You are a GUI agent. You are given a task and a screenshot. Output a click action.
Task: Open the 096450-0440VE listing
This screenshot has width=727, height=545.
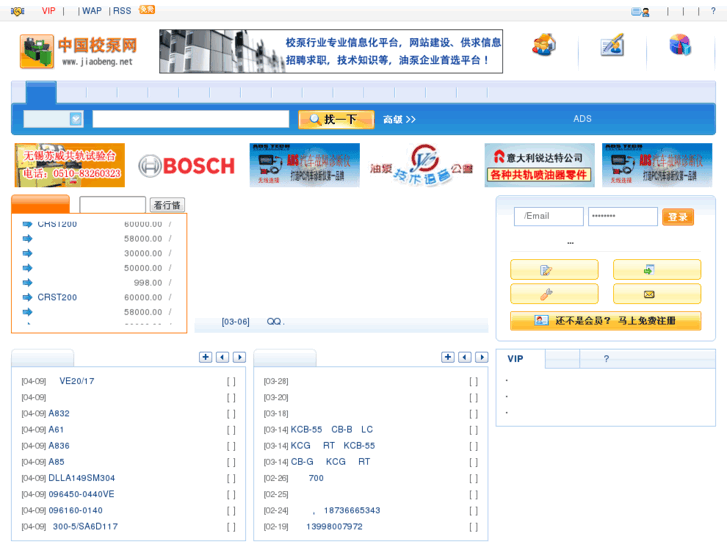tap(81, 494)
